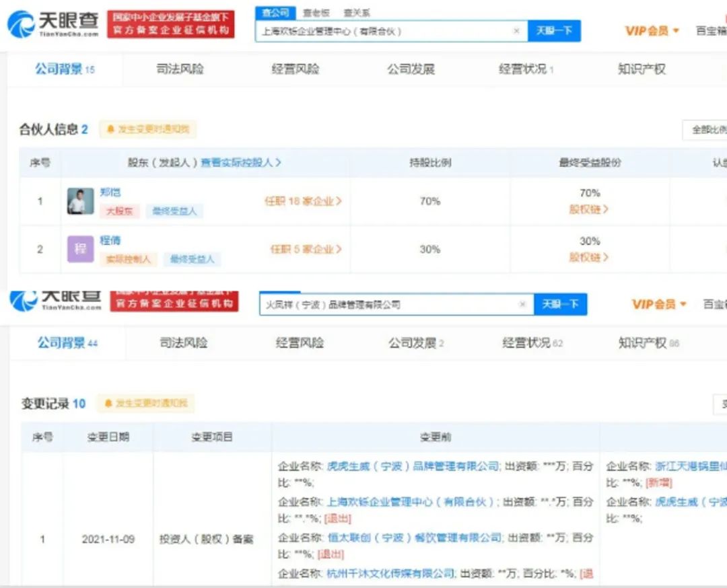727x588 pixels.
Task: Open the 浙江天港锅里仙 company link
Action: pos(691,466)
